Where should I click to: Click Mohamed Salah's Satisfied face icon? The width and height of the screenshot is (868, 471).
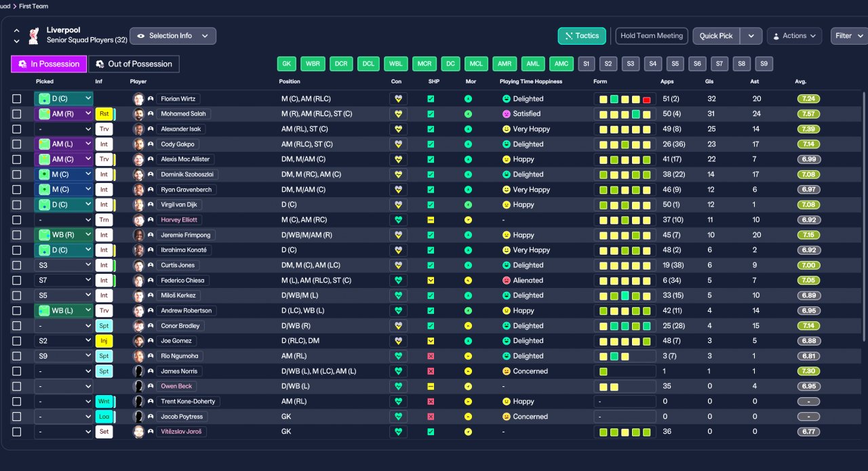506,114
